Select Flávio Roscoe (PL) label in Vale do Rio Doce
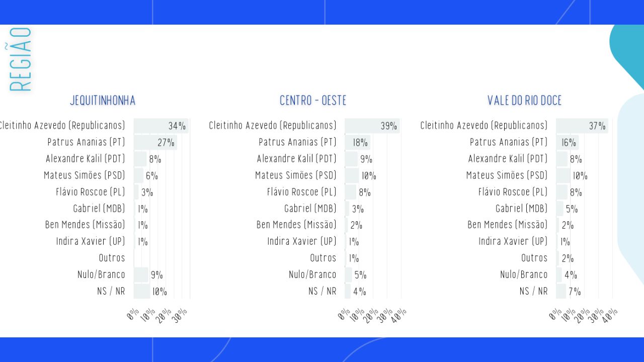 [513, 192]
